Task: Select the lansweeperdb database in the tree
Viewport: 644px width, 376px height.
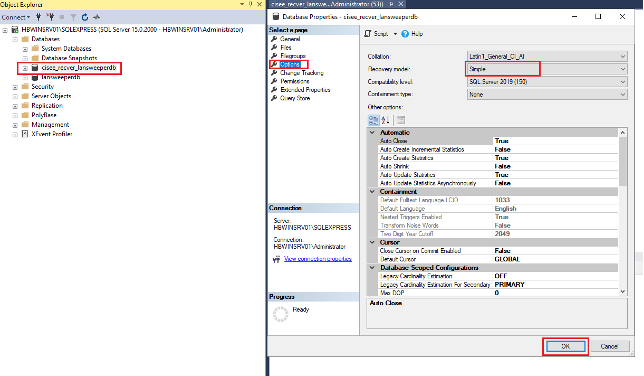Action: [x=61, y=77]
